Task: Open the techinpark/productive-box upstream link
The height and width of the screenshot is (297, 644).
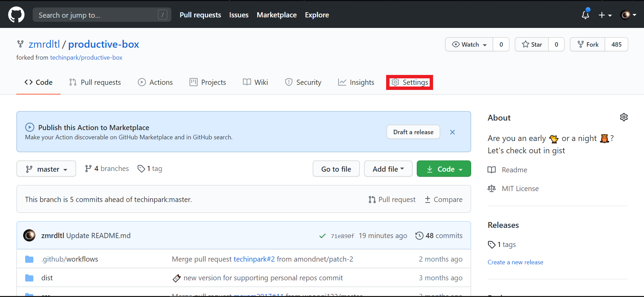Action: [x=86, y=58]
